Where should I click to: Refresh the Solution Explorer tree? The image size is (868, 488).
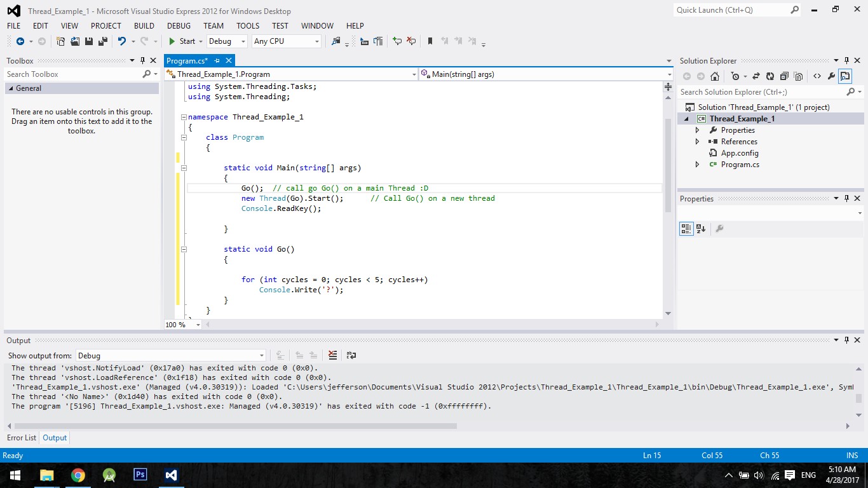(770, 76)
